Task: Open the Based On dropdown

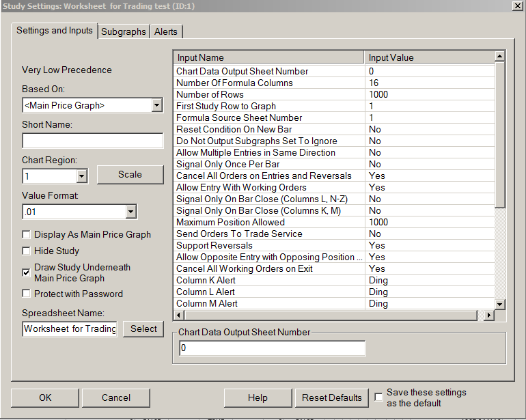Action: tap(157, 105)
